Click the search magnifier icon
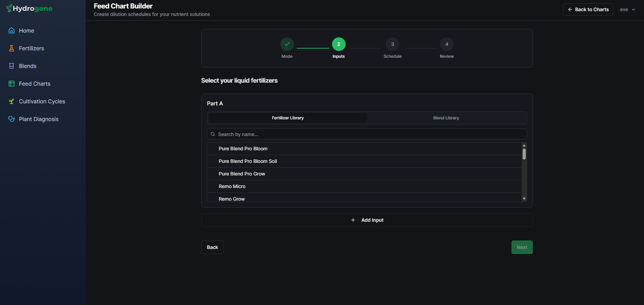Screen dimensions: 644x305 pyautogui.click(x=213, y=134)
